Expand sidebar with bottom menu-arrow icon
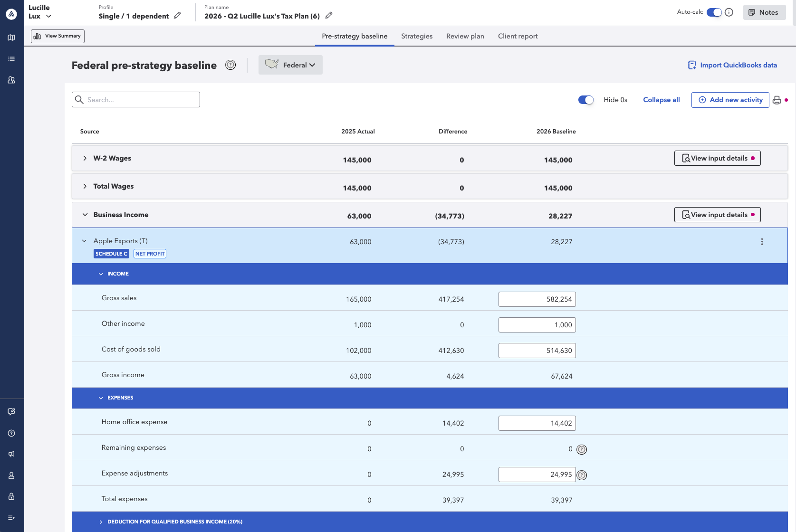796x532 pixels. (11, 518)
